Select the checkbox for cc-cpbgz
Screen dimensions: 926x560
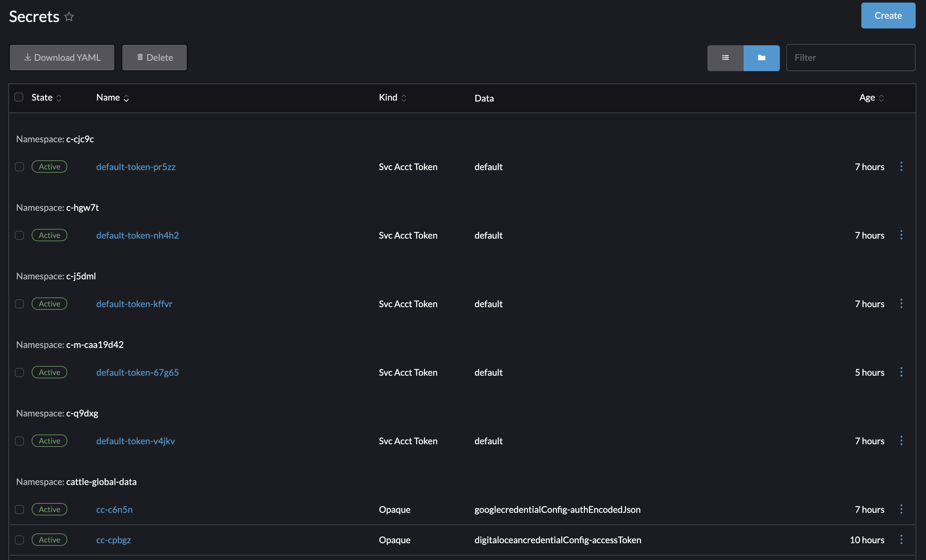(19, 540)
